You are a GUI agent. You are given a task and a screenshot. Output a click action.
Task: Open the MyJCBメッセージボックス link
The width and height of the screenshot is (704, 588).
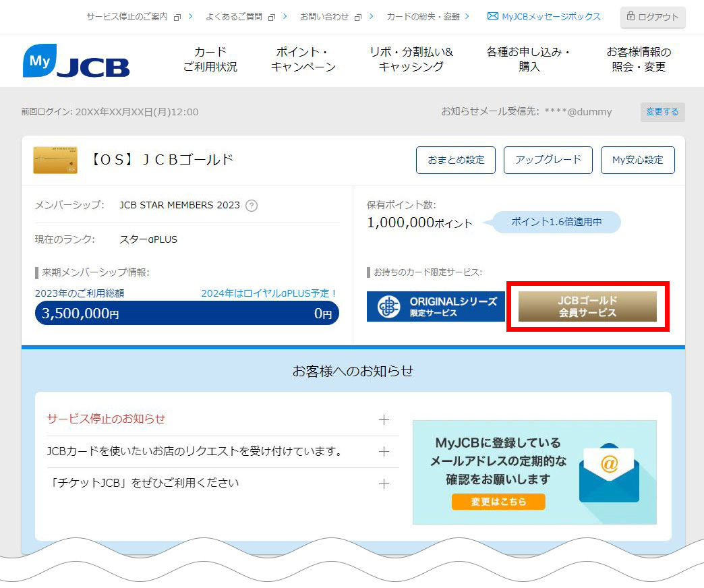pyautogui.click(x=551, y=17)
